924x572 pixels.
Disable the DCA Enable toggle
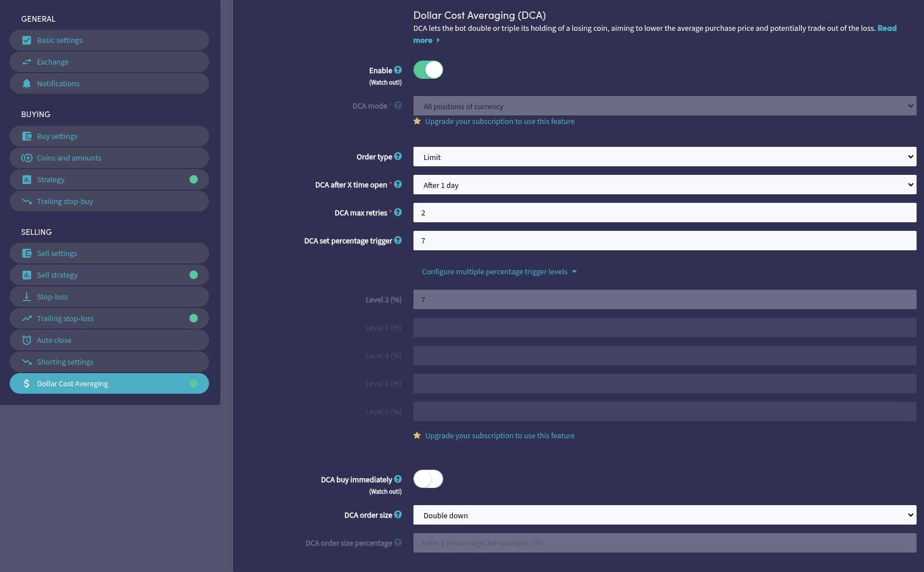(x=428, y=70)
